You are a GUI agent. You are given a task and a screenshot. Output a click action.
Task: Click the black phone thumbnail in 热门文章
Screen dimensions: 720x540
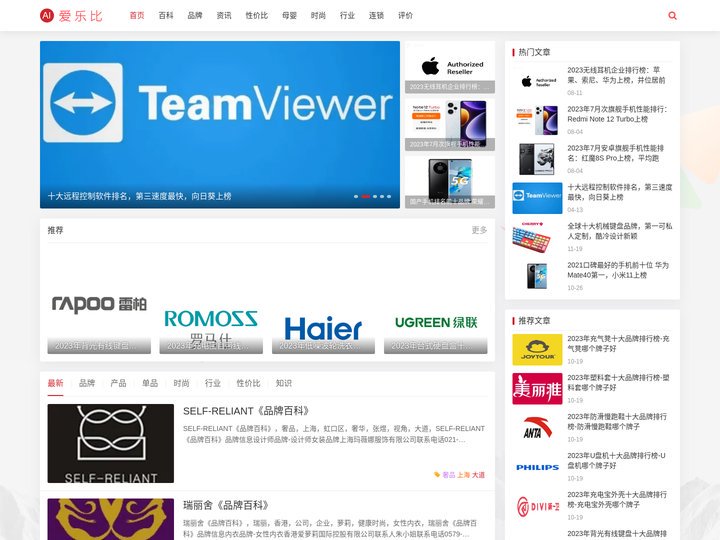click(537, 159)
